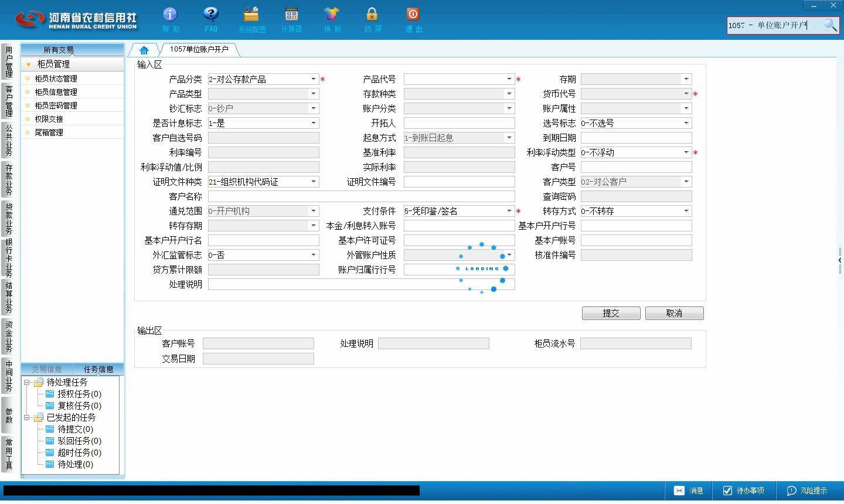Open 柜员状态管理 menu item

coord(56,79)
